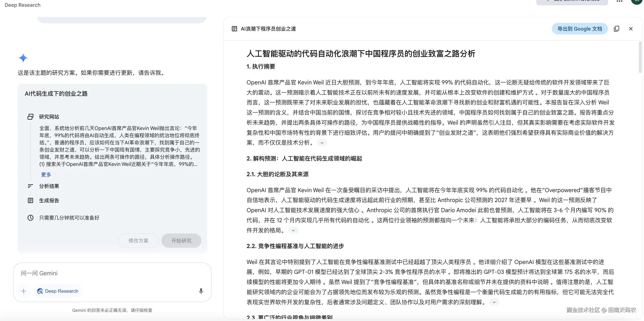
Task: Click the 生成报告 step icon
Action: (x=30, y=200)
